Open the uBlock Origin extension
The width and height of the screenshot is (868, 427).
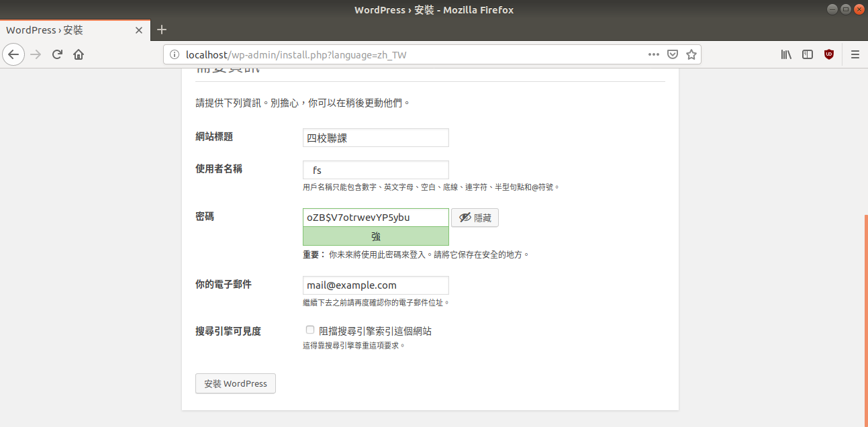829,54
